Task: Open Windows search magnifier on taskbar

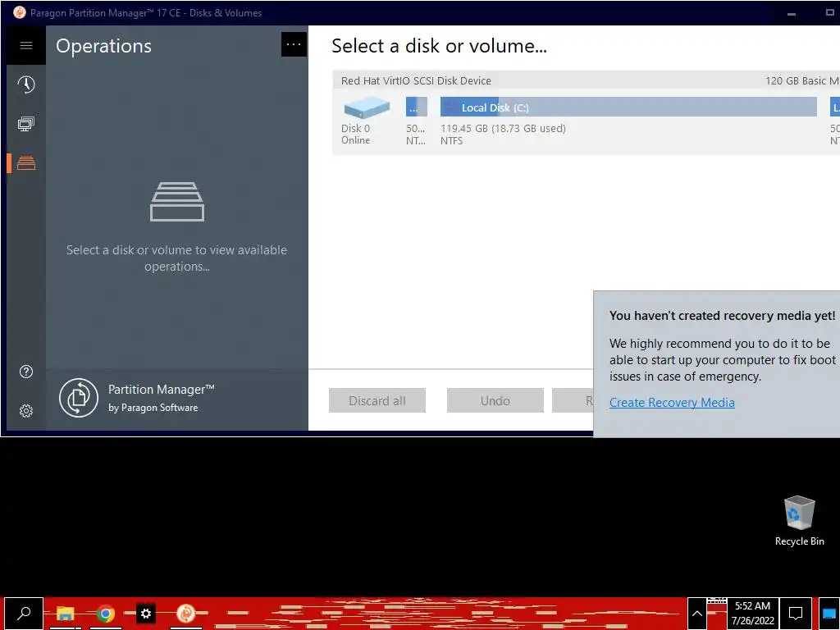Action: 24,614
